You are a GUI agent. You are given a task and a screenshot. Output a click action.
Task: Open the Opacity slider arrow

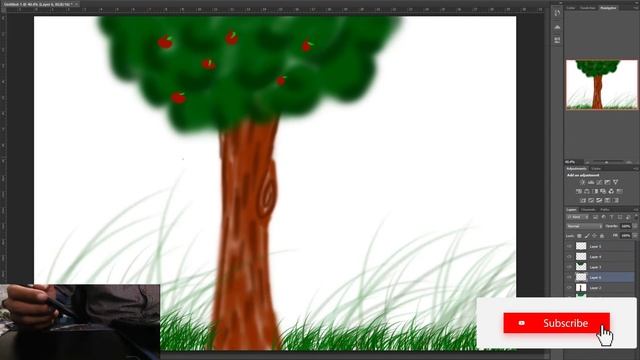point(635,226)
